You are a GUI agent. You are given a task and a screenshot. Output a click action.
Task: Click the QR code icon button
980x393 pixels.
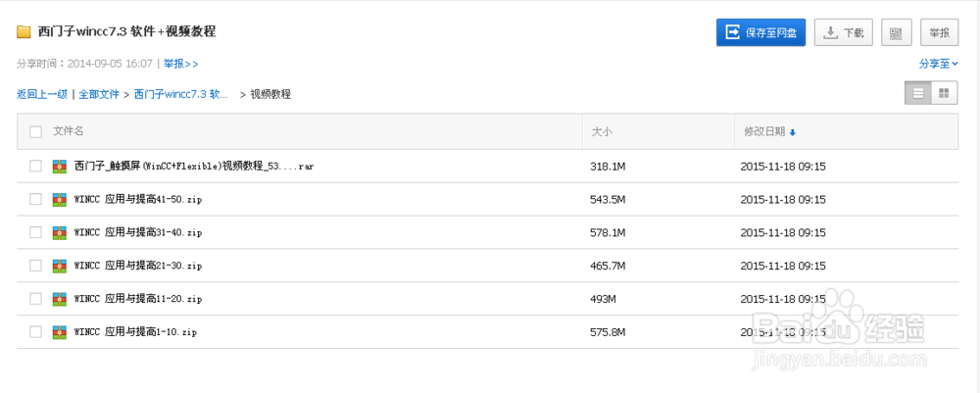pos(896,32)
